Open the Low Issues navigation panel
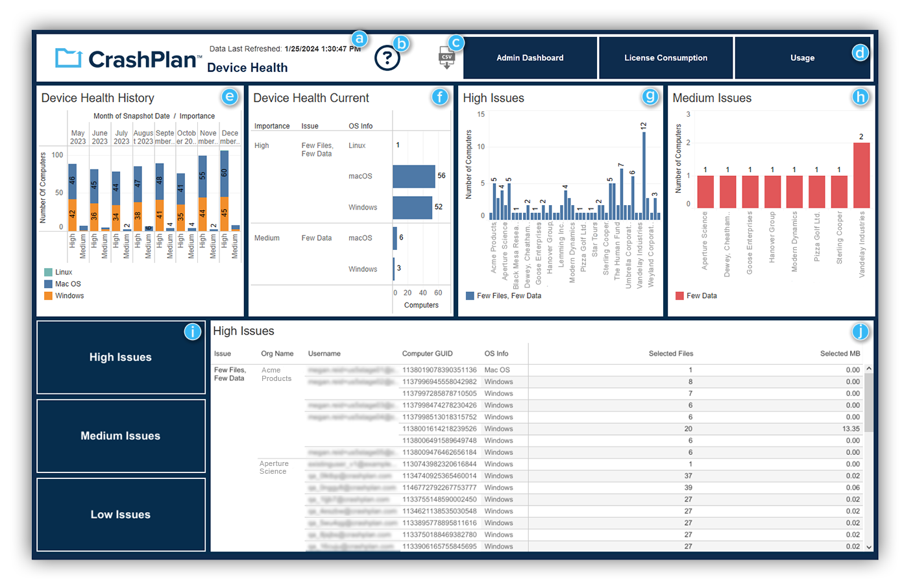This screenshot has height=588, width=915. pos(121,514)
